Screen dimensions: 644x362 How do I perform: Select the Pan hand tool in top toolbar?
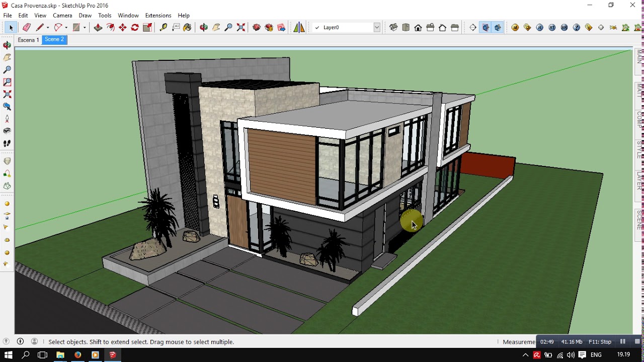coord(216,28)
